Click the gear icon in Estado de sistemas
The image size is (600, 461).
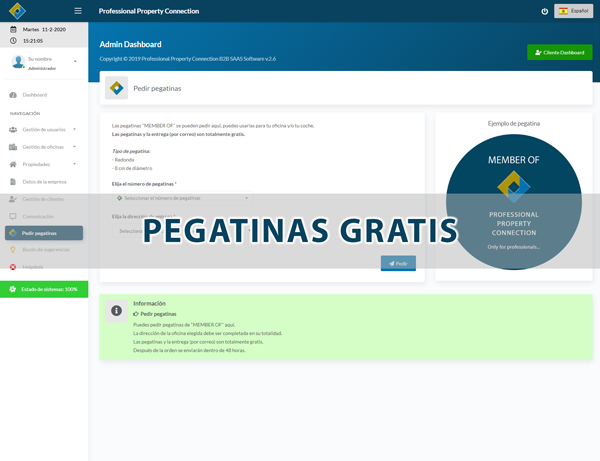tap(13, 289)
